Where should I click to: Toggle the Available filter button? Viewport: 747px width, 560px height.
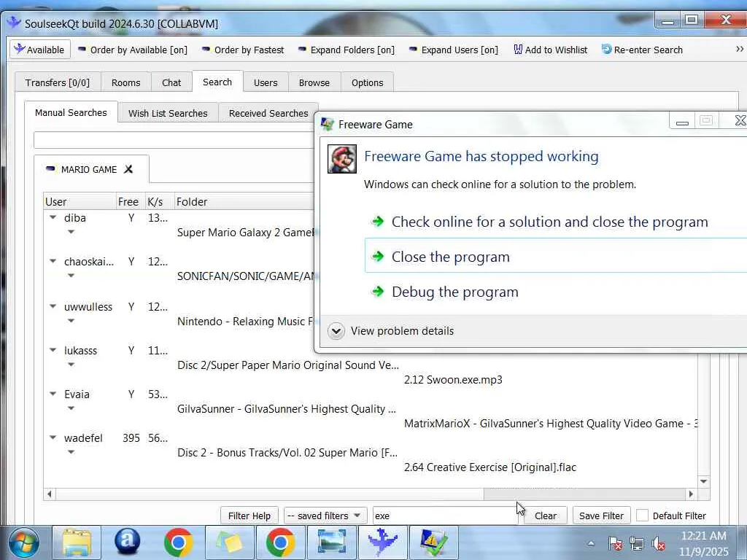(40, 50)
